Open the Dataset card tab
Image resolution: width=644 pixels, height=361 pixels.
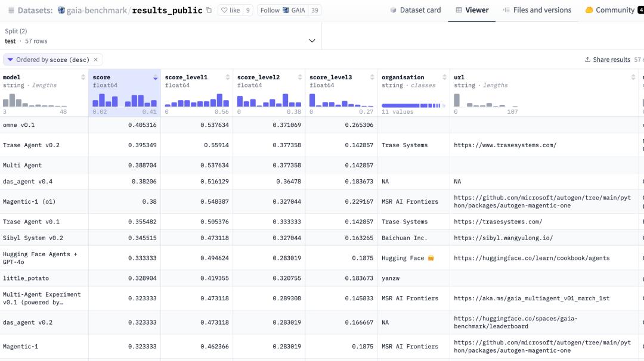click(x=416, y=10)
